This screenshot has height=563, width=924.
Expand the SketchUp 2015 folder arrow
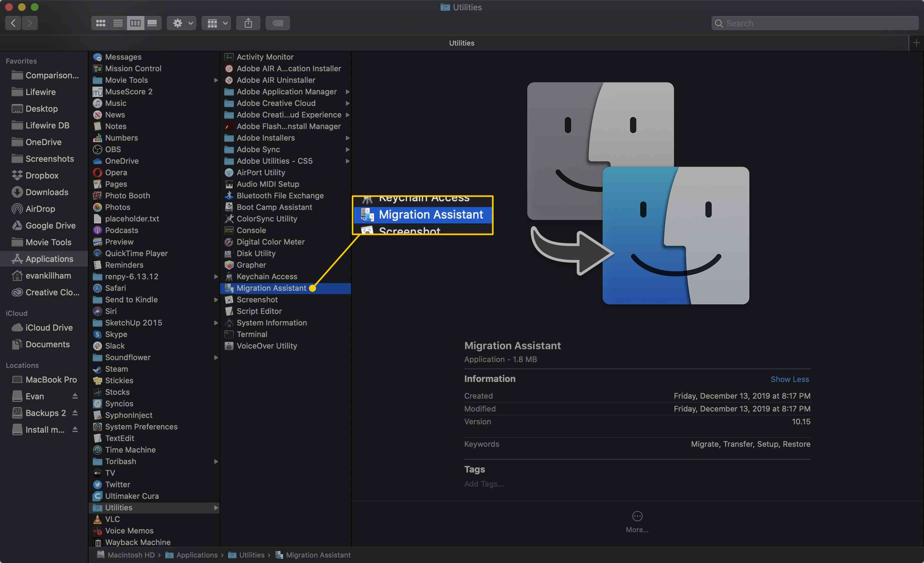[x=216, y=323]
